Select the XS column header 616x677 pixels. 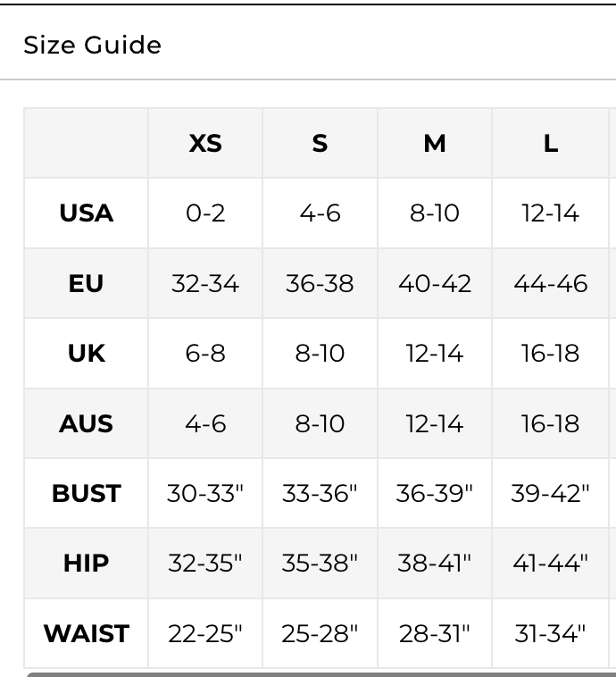pyautogui.click(x=205, y=143)
